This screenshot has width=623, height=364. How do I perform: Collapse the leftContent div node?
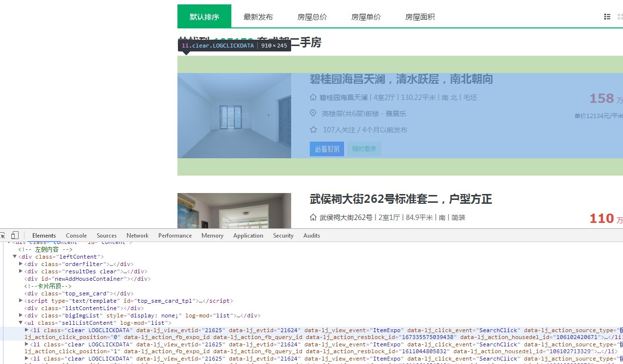pos(15,257)
